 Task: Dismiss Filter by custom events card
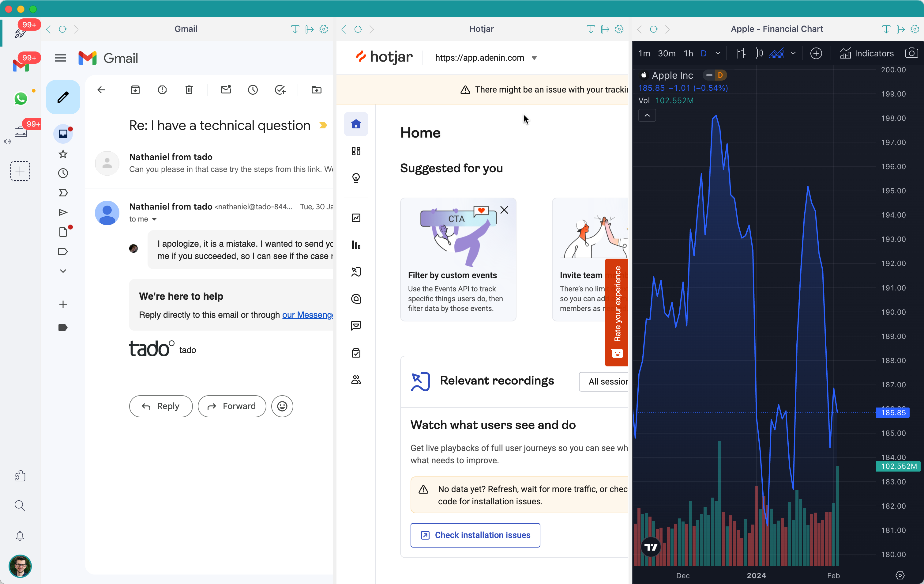click(x=504, y=210)
